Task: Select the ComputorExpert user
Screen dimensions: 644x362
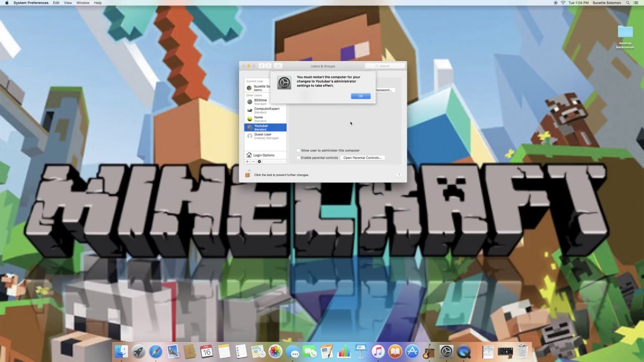Action: pos(265,111)
